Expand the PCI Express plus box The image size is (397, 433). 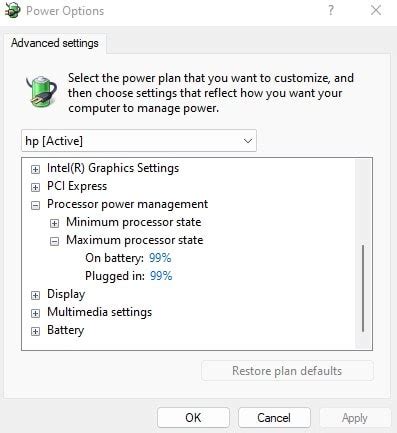35,187
